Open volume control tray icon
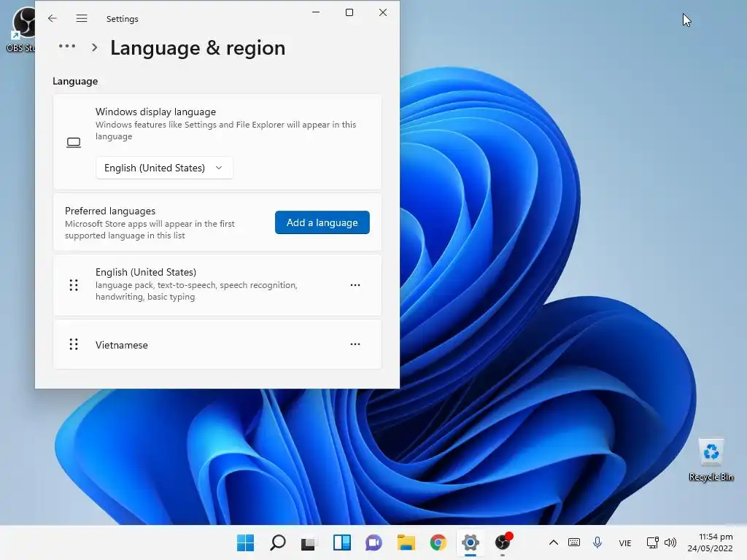The height and width of the screenshot is (560, 747). pos(670,542)
